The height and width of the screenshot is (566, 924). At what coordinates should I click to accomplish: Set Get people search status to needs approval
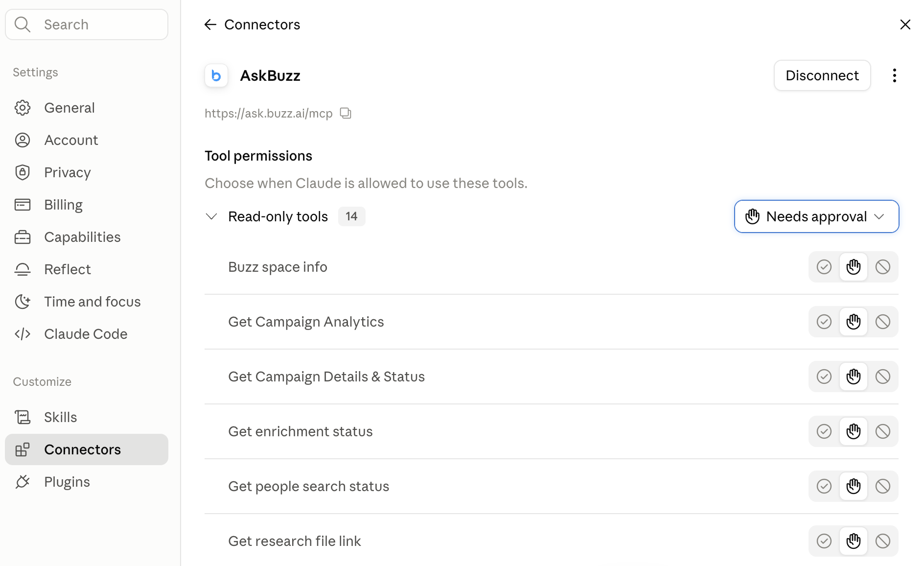(x=854, y=486)
